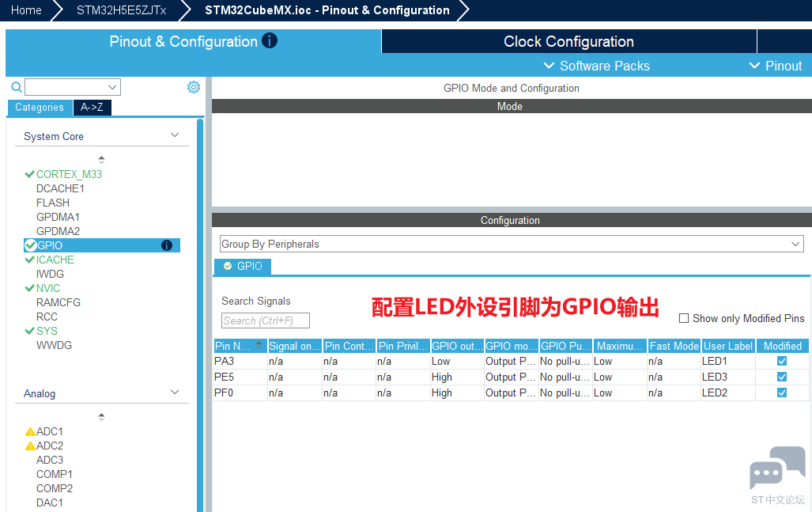Toggle the Modified checkbox for PA3
Image resolution: width=812 pixels, height=512 pixels.
[782, 361]
